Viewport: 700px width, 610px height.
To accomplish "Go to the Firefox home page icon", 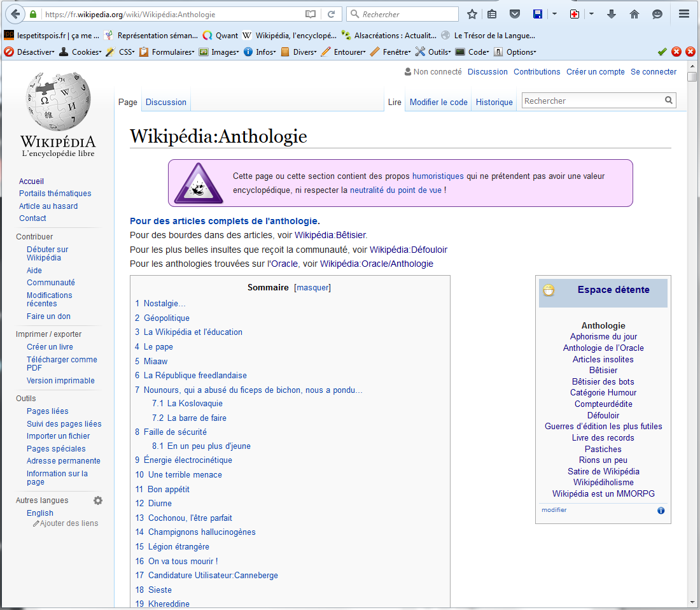I will coord(634,14).
